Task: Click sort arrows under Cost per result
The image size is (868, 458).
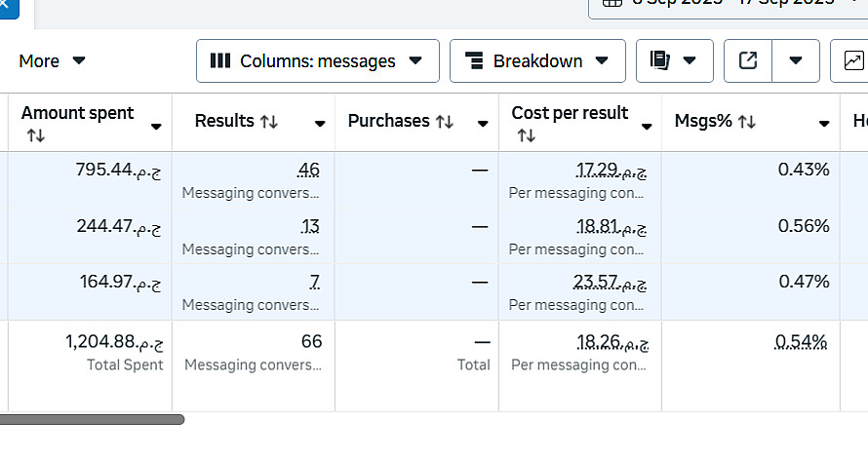Action: pos(526,136)
